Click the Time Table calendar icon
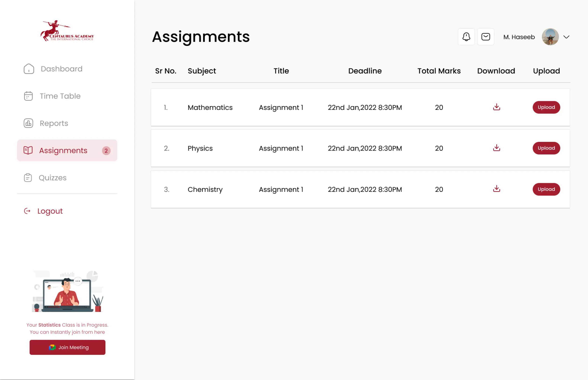The height and width of the screenshot is (380, 588). pos(28,96)
